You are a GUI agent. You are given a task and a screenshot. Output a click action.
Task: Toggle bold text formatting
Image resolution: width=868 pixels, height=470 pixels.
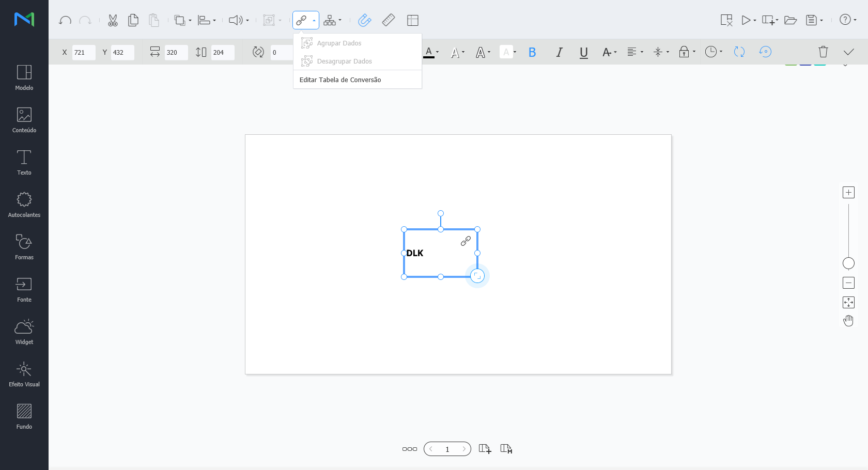532,52
